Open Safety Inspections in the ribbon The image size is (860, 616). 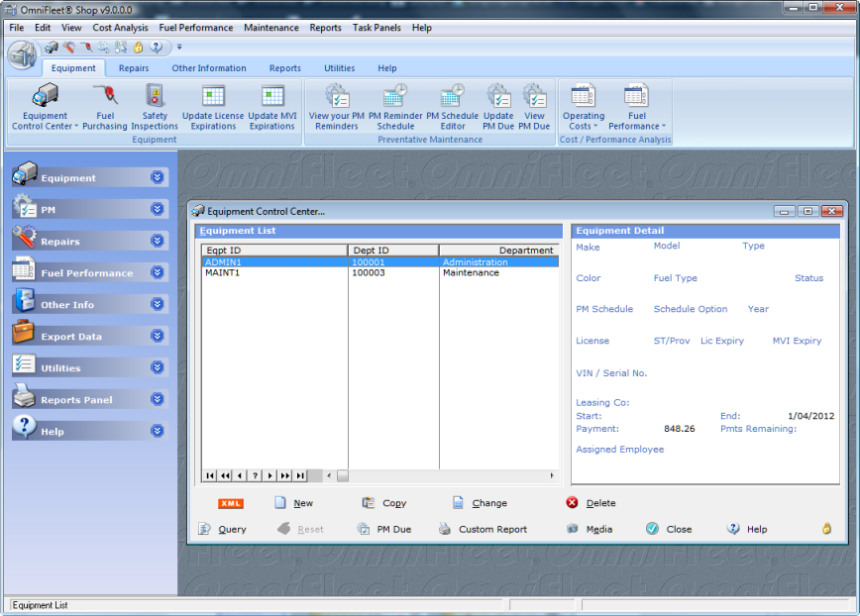pos(155,107)
